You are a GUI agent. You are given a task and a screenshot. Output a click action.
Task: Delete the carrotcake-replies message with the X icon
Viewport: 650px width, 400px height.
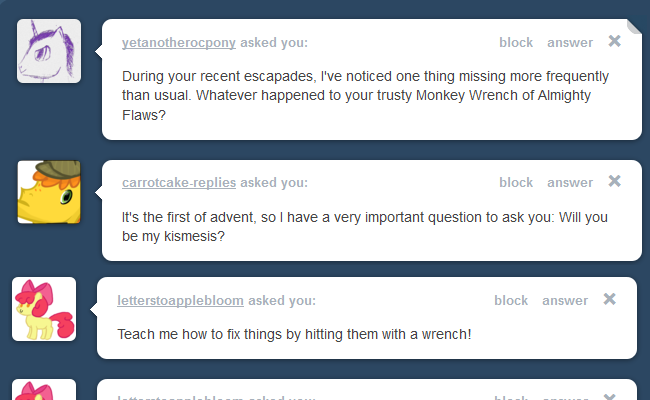click(x=614, y=182)
